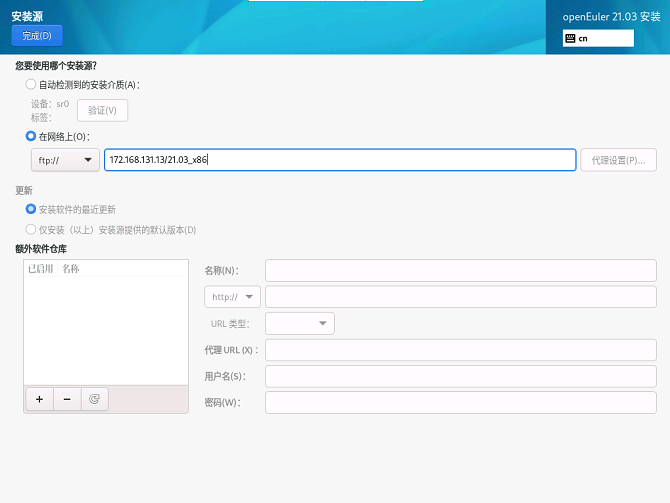
Task: Click the add repository plus icon
Action: tap(39, 398)
